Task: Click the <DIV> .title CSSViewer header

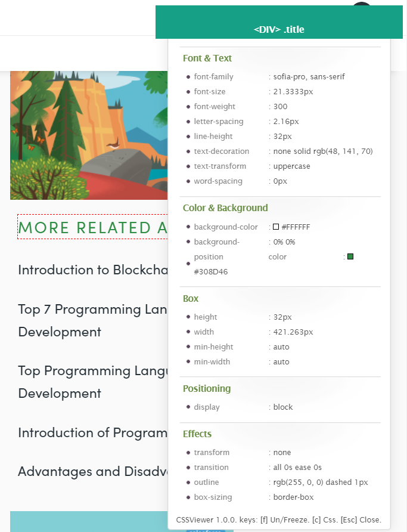Action: pos(279,29)
